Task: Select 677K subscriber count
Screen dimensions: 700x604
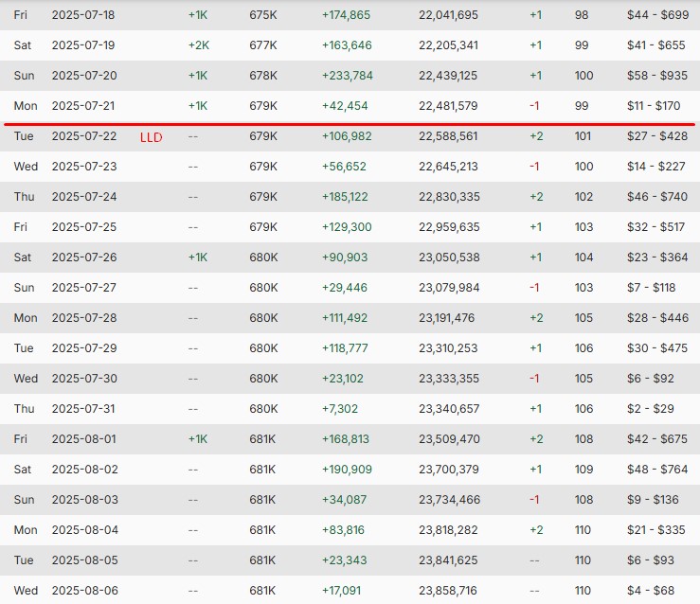Action: 263,45
